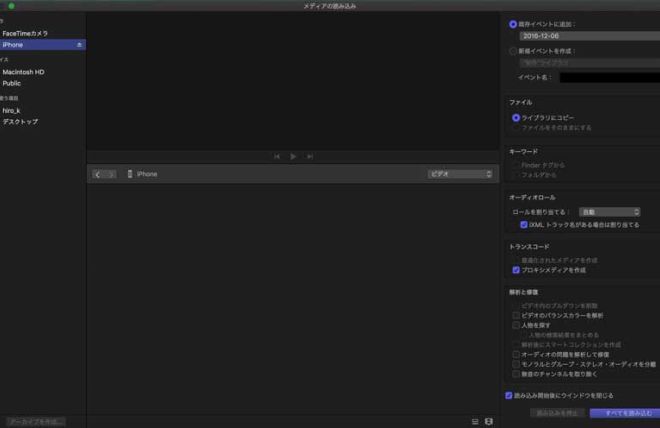This screenshot has height=428, width=660.
Task: Click the forward navigation arrow
Action: (111, 174)
